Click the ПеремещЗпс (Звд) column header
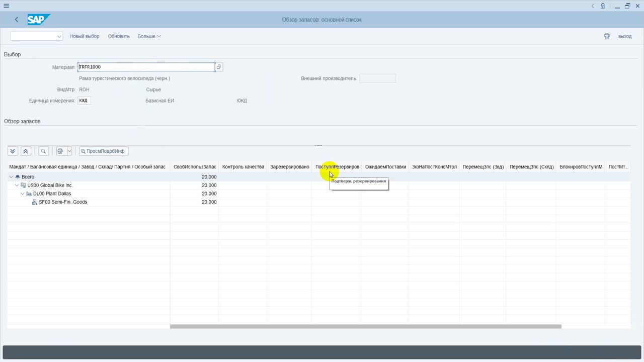Viewport: 644px width, 362px height. click(x=483, y=167)
